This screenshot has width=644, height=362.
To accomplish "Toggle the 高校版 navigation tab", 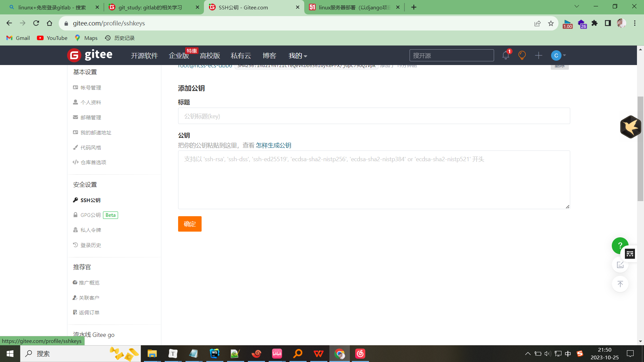I will pyautogui.click(x=210, y=55).
